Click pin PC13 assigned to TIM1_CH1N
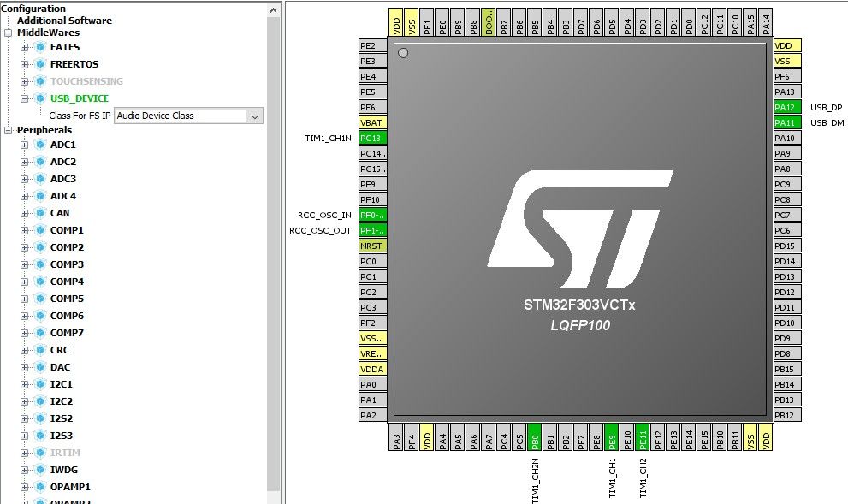Viewport: 848px width, 504px height. [x=372, y=138]
